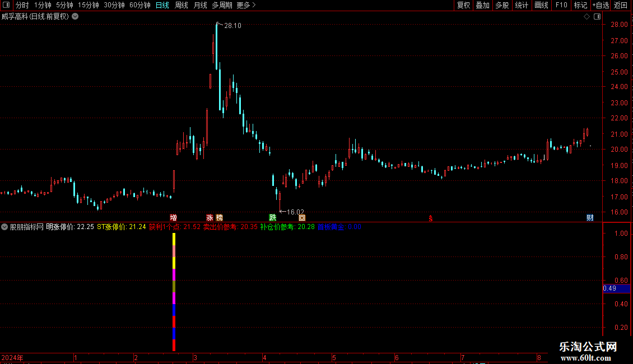This screenshot has height=364, width=633.
Task: Open dropdown beside 威孚高科 title
Action: coord(75,17)
